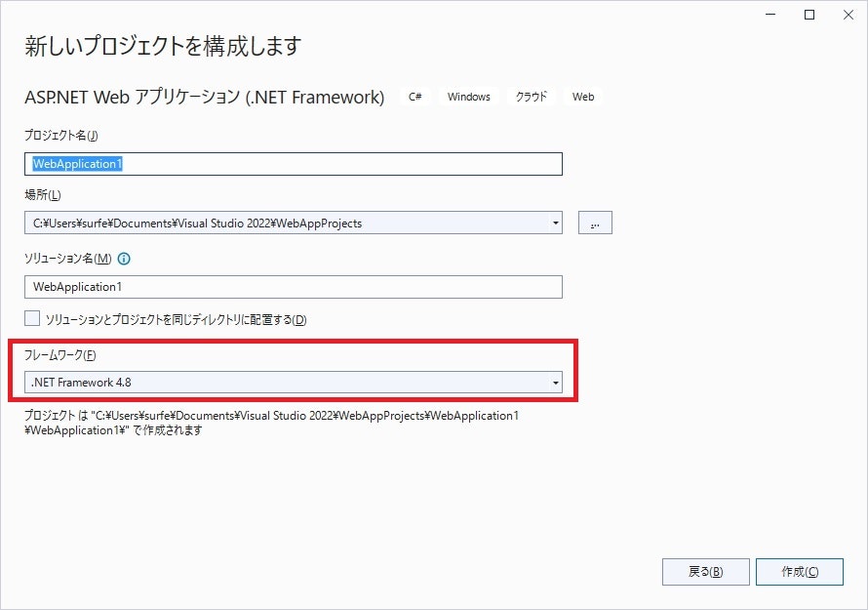This screenshot has height=610, width=868.
Task: Minimize the dialog window
Action: [x=770, y=15]
